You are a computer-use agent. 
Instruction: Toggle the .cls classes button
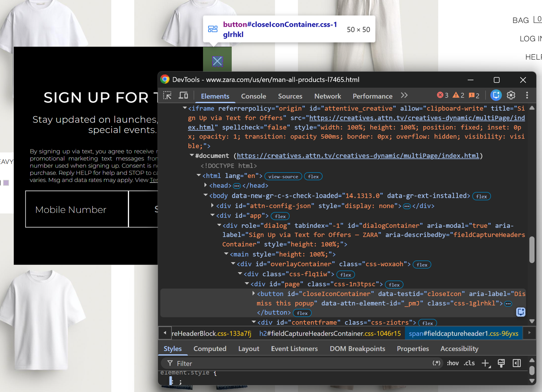(x=469, y=363)
